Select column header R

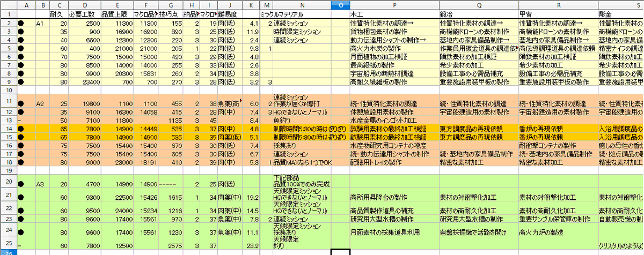pyautogui.click(x=558, y=4)
